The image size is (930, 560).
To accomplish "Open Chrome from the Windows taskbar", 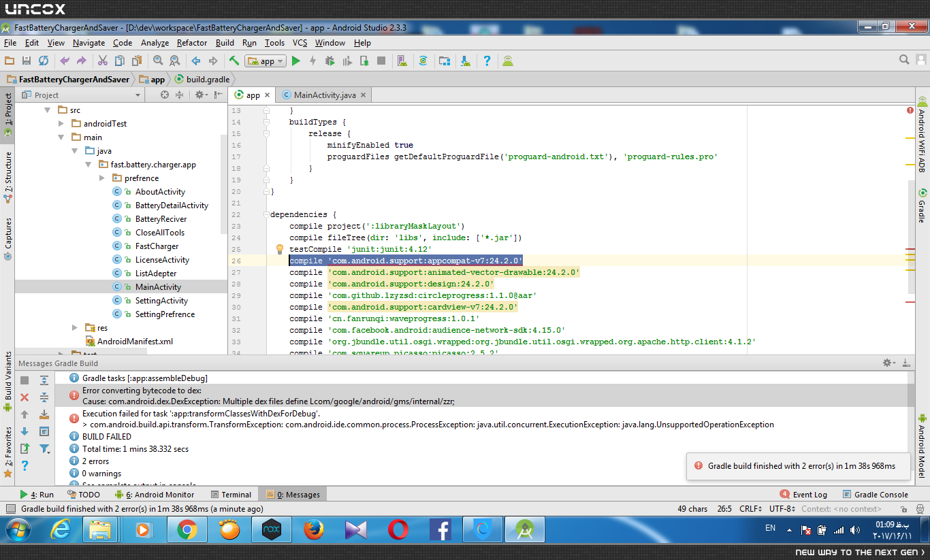I will [x=187, y=529].
